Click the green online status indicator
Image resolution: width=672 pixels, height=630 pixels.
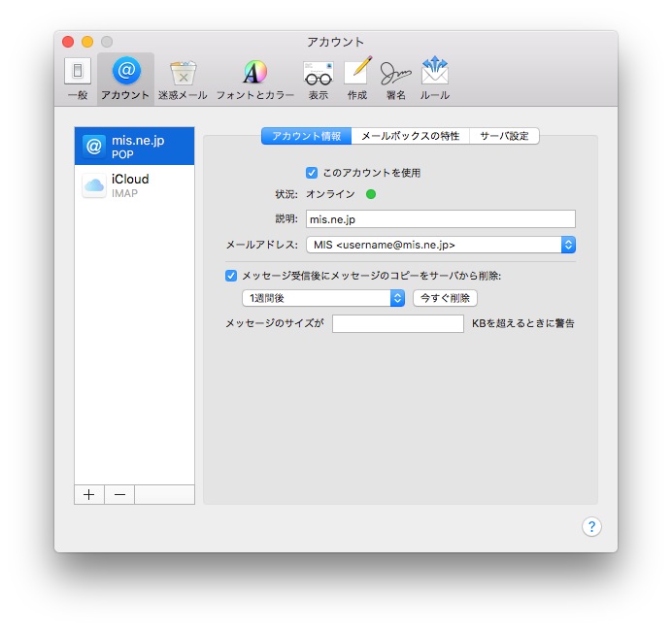(371, 194)
